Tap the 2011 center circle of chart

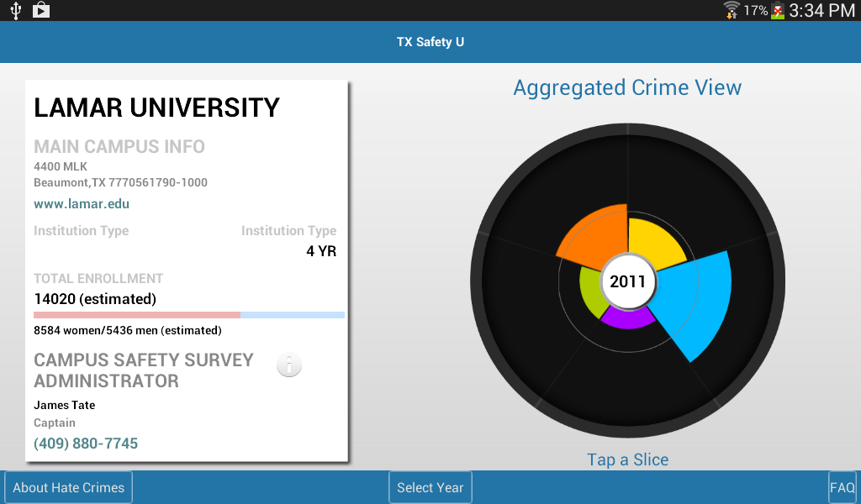[x=627, y=281]
